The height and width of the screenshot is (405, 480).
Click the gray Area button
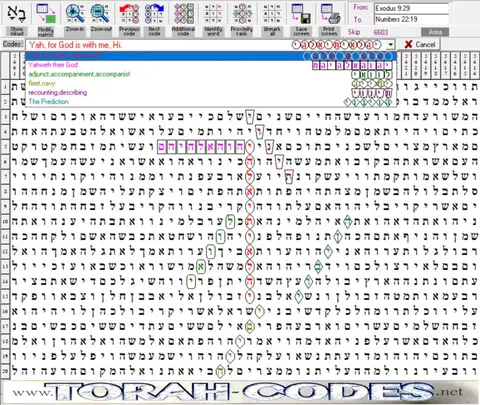tap(435, 32)
